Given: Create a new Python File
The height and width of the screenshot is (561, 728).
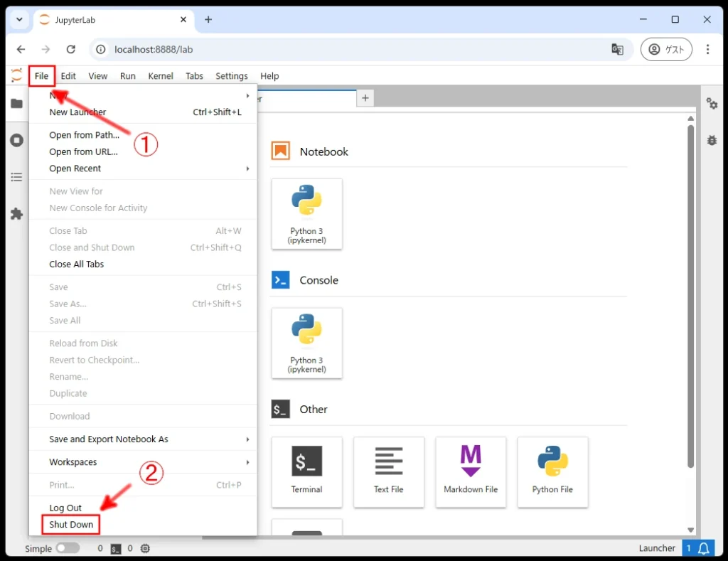Looking at the screenshot, I should (x=552, y=472).
